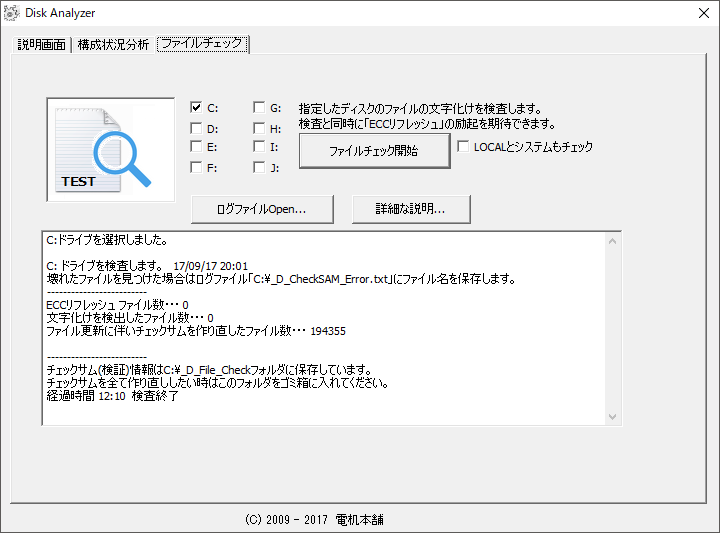Viewport: 720px width, 533px height.
Task: Check the E: drive checkbox
Action: [x=197, y=147]
